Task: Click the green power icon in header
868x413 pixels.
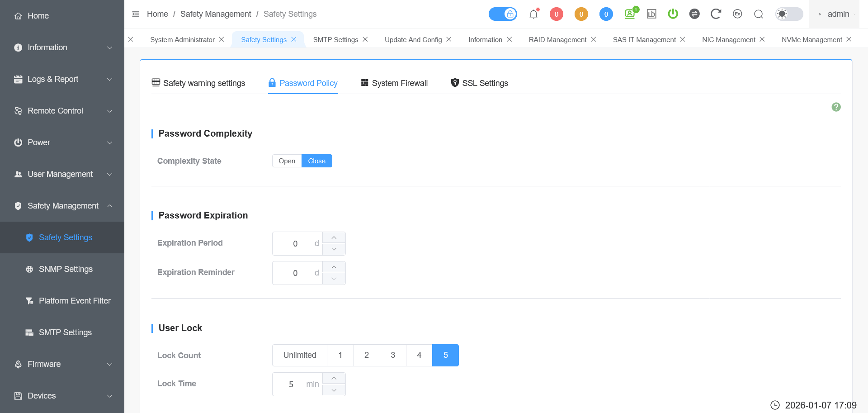Action: click(673, 14)
